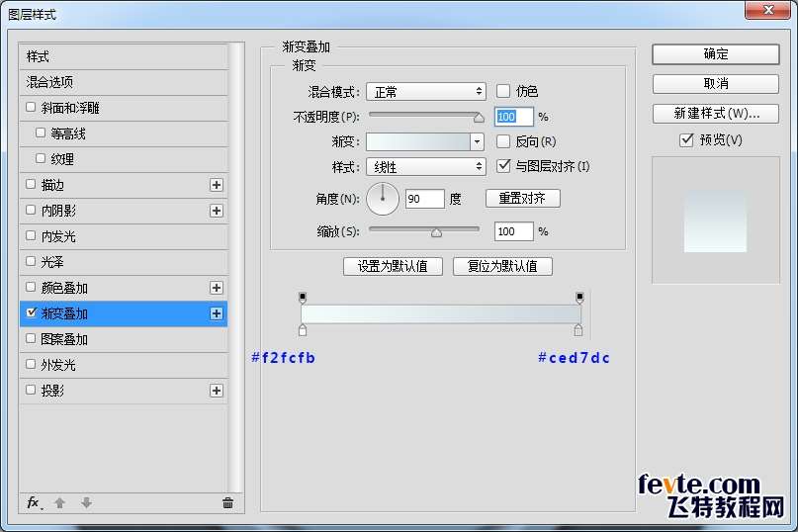Uncheck 与图层对齐(I) checkbox

pyautogui.click(x=502, y=166)
